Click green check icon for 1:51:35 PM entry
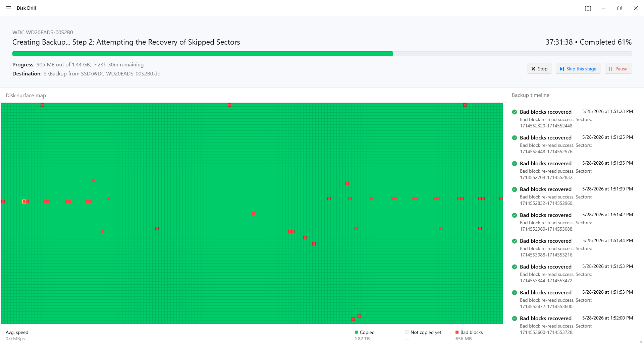644x346 pixels. [515, 164]
